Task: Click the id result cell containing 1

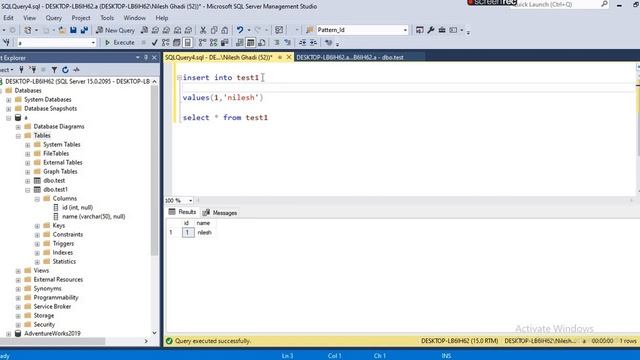Action: (188, 233)
